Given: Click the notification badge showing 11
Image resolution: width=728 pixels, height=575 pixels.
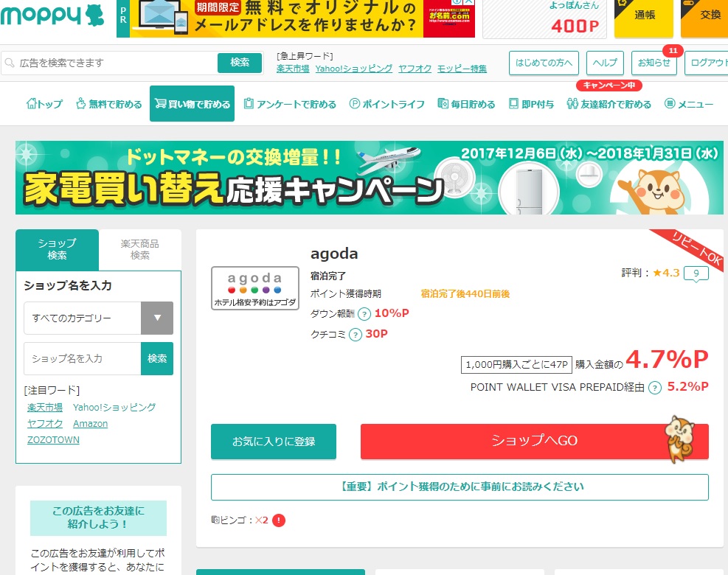Looking at the screenshot, I should point(673,51).
